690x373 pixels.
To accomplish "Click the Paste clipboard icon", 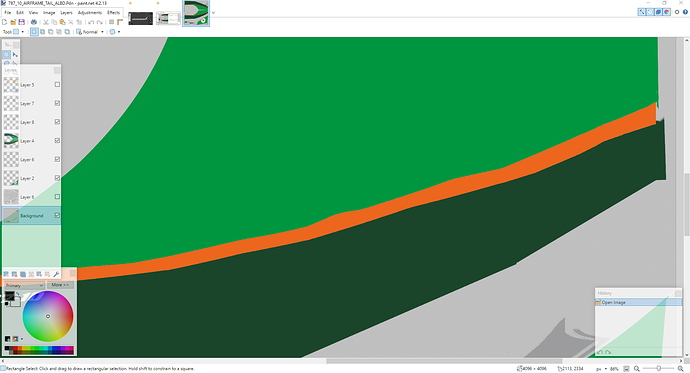I will click(x=62, y=22).
